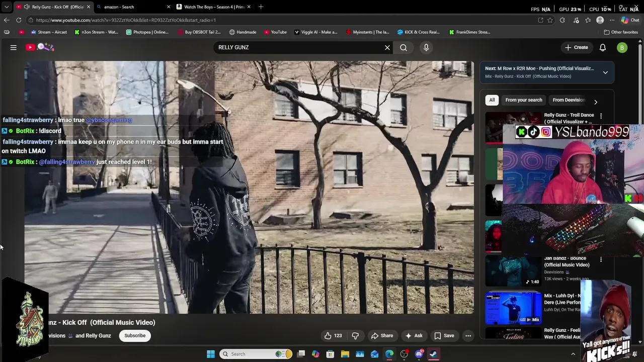Open KICK & Cross Real bookmark
644x362 pixels.
click(419, 32)
